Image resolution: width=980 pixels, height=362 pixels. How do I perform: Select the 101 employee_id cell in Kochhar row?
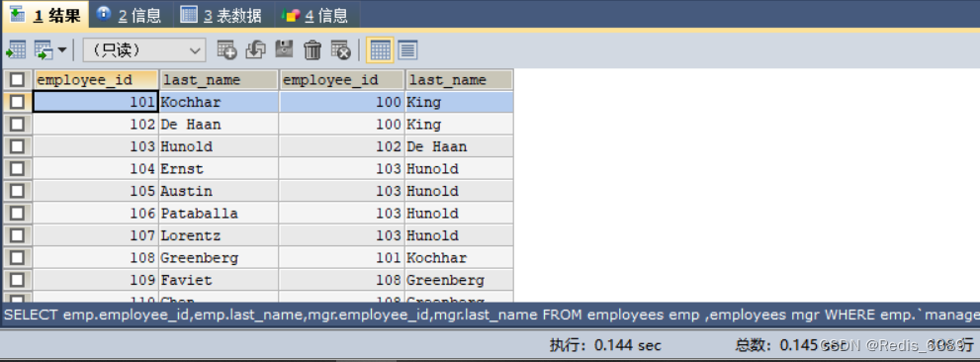95,102
